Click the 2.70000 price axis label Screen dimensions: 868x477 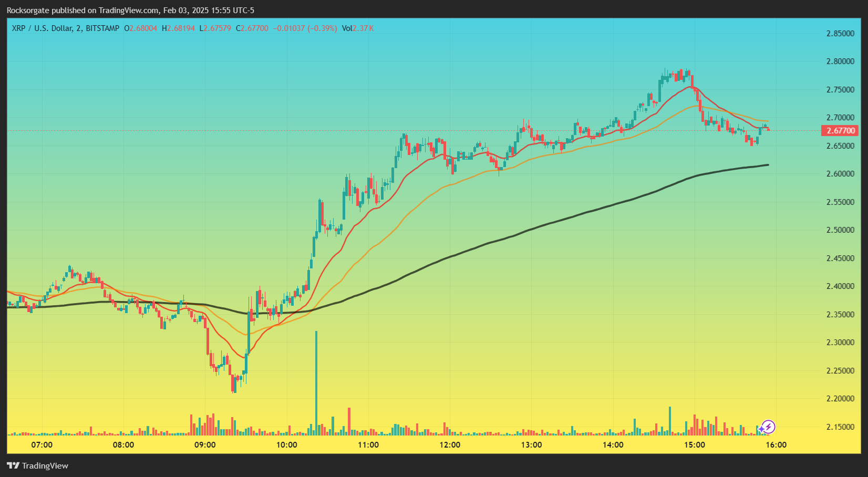(x=841, y=118)
